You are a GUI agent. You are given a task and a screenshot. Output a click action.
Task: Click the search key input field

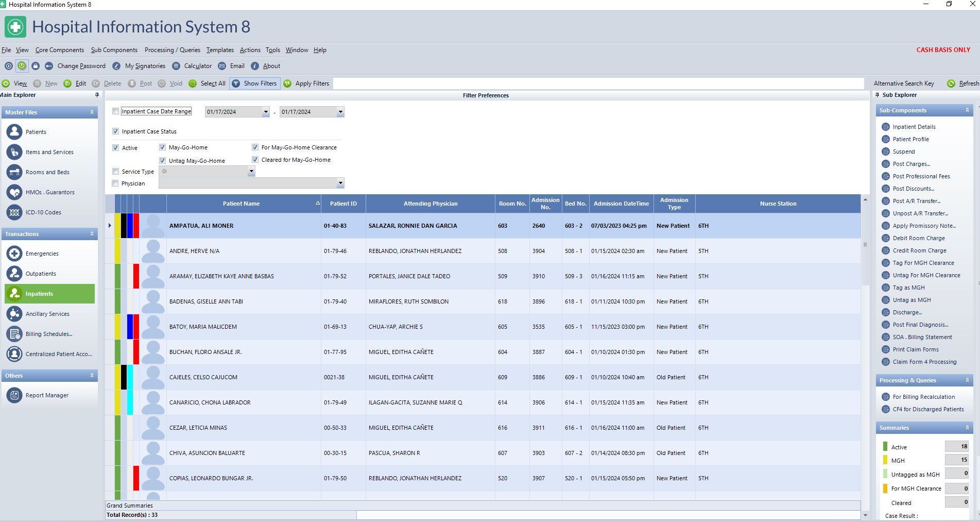click(598, 83)
